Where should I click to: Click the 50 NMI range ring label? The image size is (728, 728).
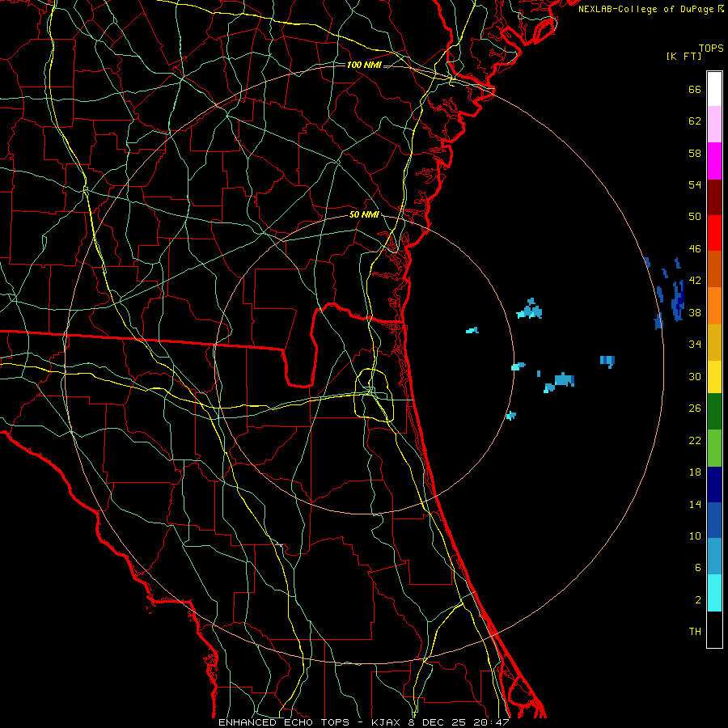click(x=364, y=214)
